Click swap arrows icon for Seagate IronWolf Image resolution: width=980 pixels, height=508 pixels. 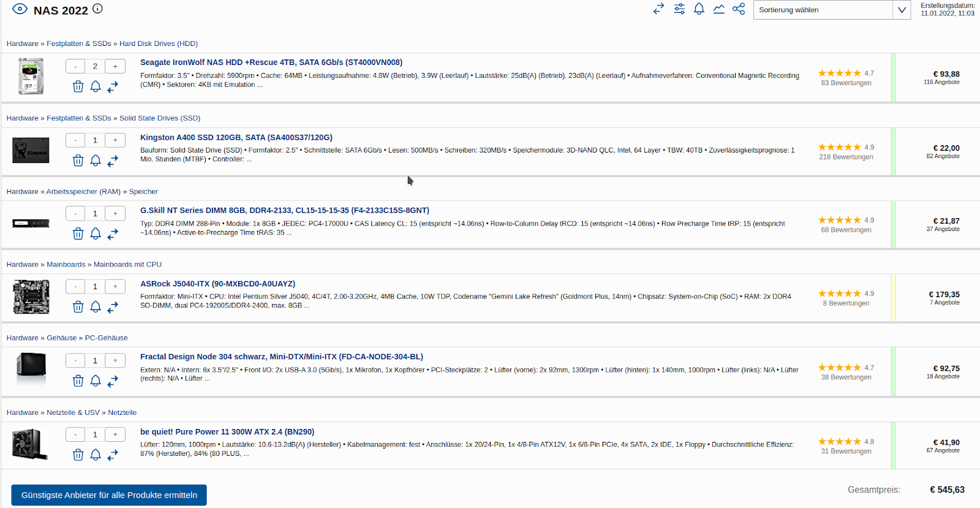point(113,87)
